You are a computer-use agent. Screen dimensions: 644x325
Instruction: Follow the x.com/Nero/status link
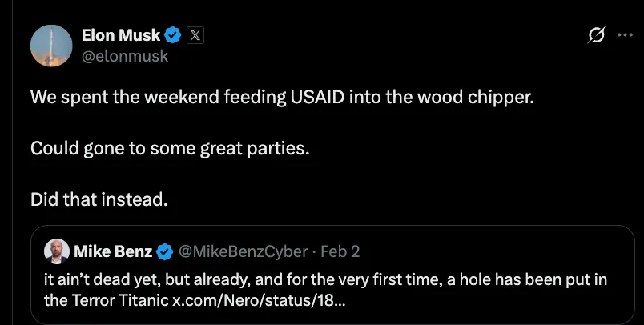click(x=260, y=301)
